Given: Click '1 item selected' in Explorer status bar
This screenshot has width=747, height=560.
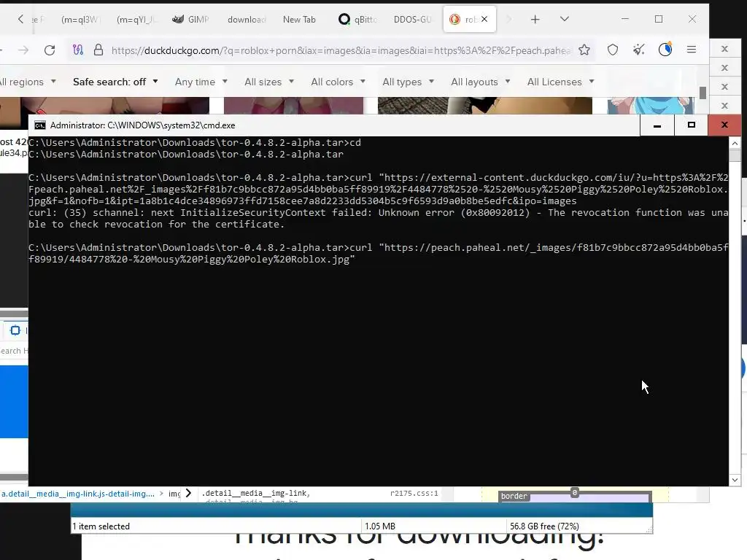Looking at the screenshot, I should pos(101,526).
